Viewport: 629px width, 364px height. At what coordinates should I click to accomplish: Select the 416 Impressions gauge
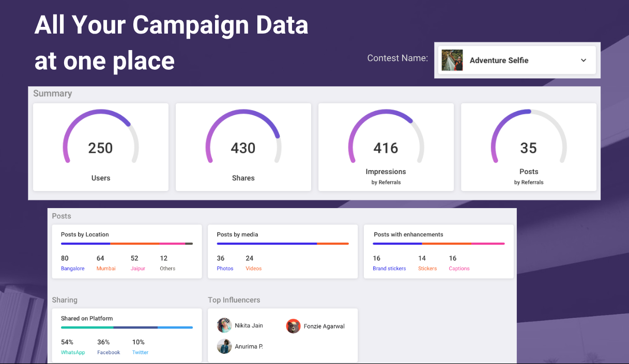(386, 136)
